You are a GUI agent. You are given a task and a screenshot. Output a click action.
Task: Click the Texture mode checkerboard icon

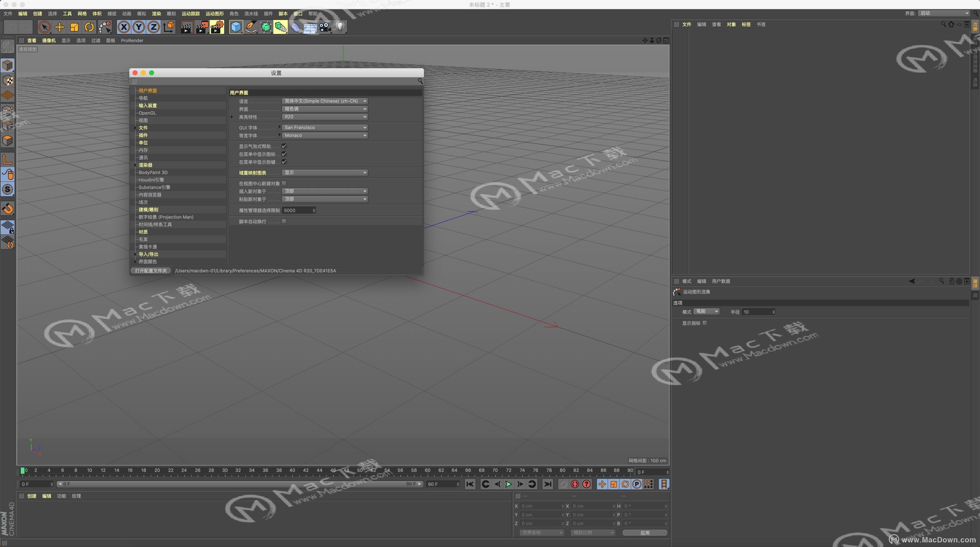7,81
